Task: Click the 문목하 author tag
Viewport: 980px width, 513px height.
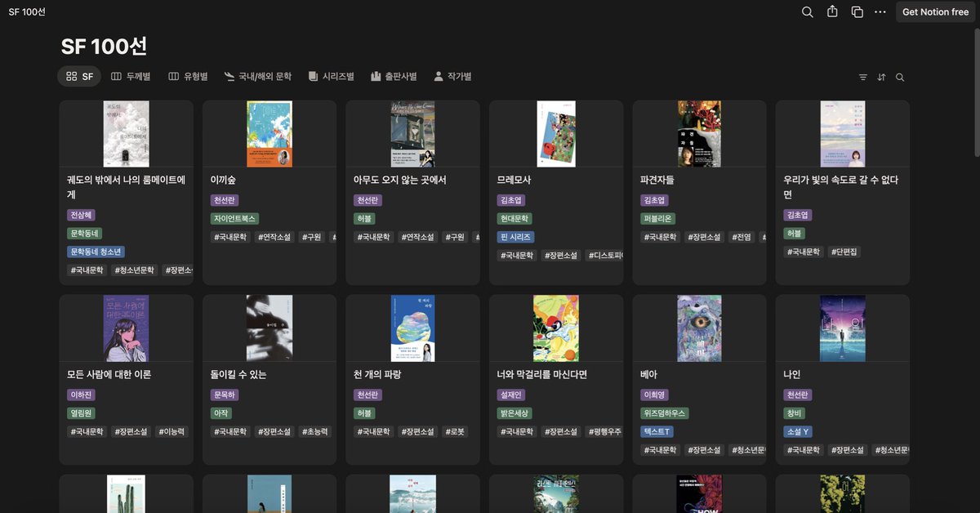Action: pyautogui.click(x=225, y=395)
